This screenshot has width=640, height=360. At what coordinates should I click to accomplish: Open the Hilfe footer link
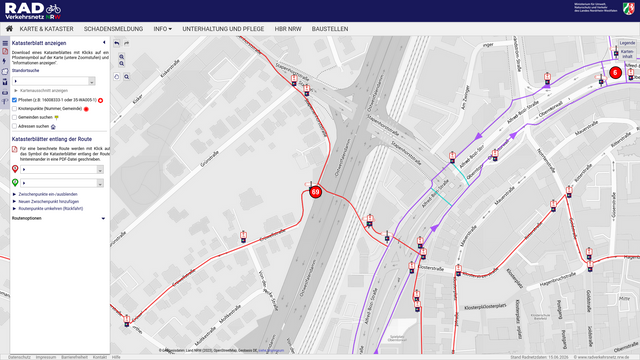[116, 357]
